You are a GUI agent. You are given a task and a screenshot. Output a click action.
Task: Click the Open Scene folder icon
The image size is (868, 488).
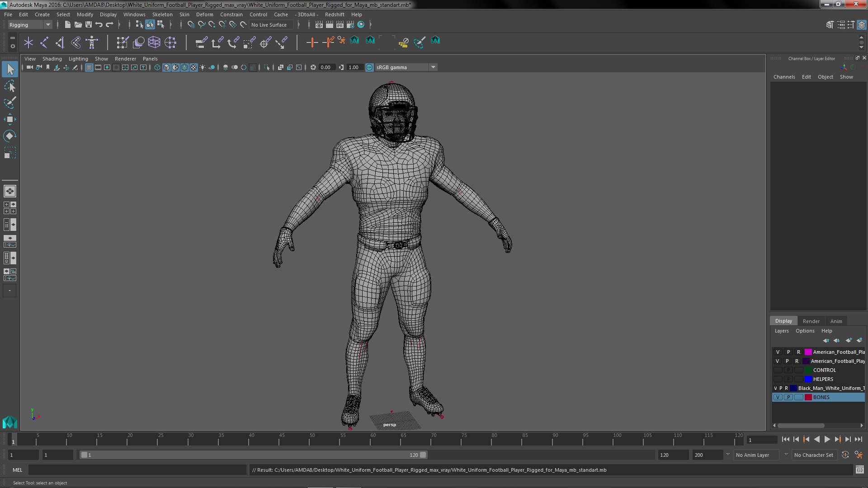click(78, 25)
